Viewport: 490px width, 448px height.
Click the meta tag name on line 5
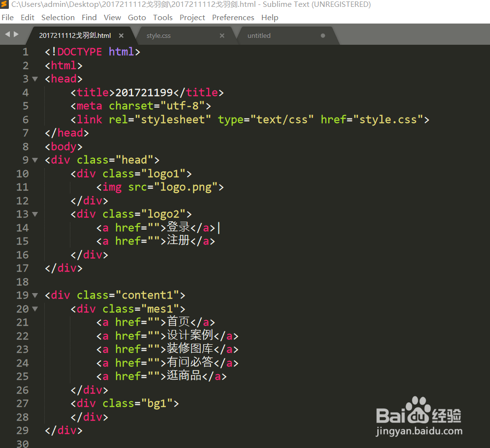point(90,106)
